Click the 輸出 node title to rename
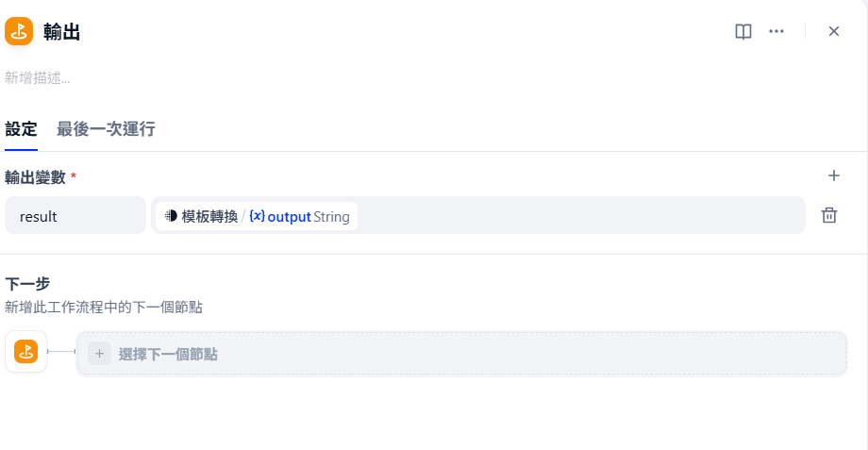Screen dimensions: 868x450 coord(62,32)
